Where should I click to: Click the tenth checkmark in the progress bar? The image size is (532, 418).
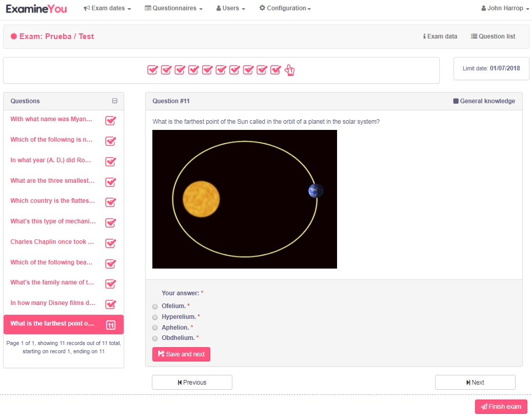pyautogui.click(x=275, y=70)
